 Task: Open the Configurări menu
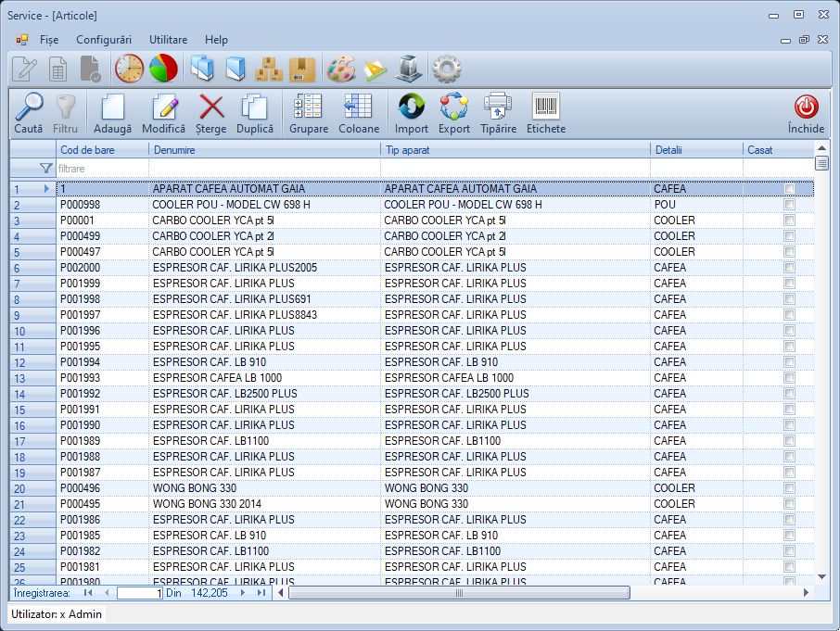coord(103,40)
